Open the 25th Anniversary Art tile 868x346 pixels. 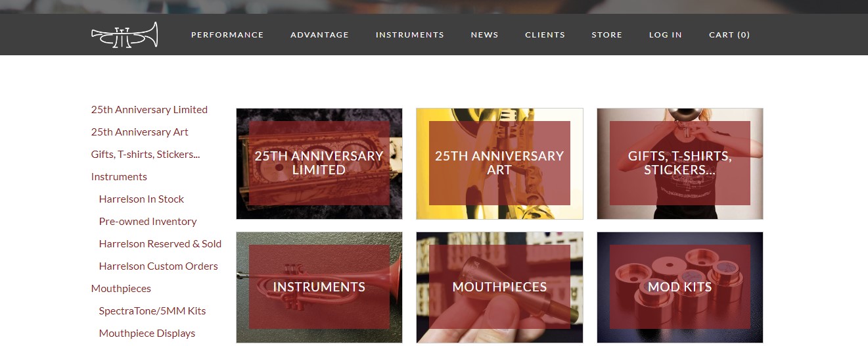click(x=499, y=164)
